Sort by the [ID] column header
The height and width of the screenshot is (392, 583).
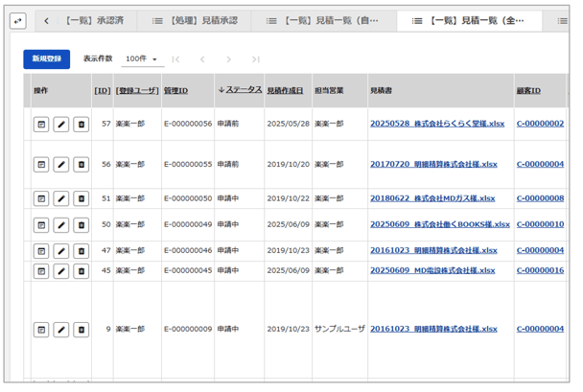click(x=103, y=91)
